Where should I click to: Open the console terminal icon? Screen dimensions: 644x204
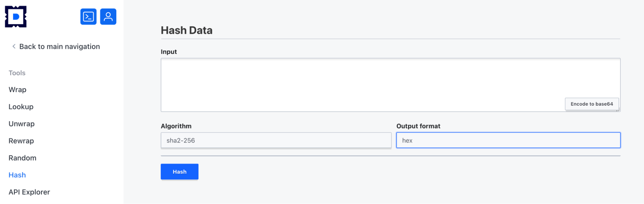coord(89,17)
